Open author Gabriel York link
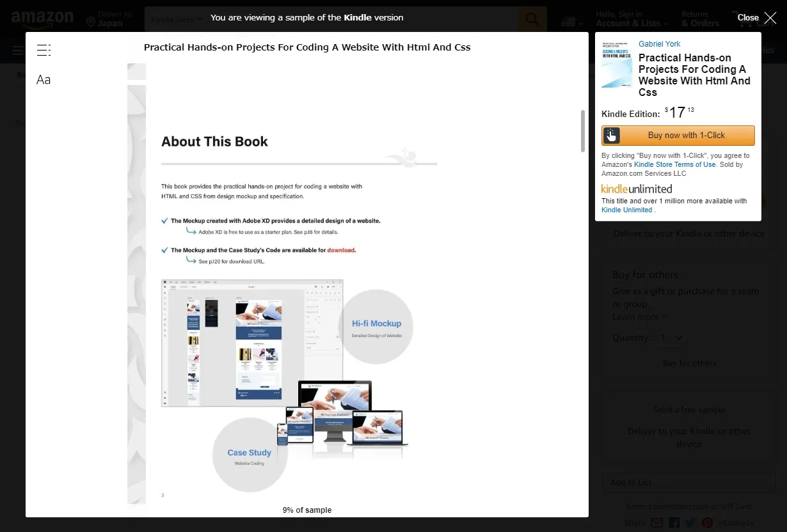 point(659,44)
